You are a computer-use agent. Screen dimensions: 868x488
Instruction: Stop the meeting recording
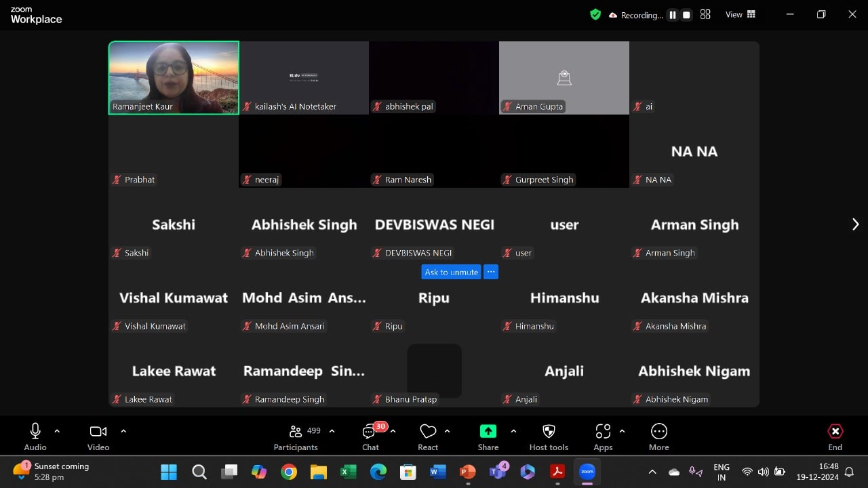(x=686, y=15)
